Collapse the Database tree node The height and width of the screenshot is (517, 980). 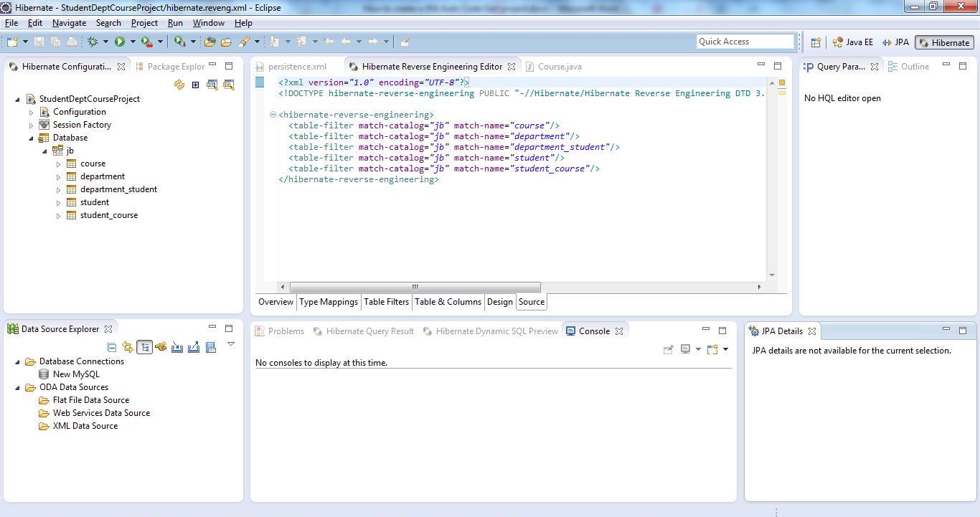click(31, 138)
